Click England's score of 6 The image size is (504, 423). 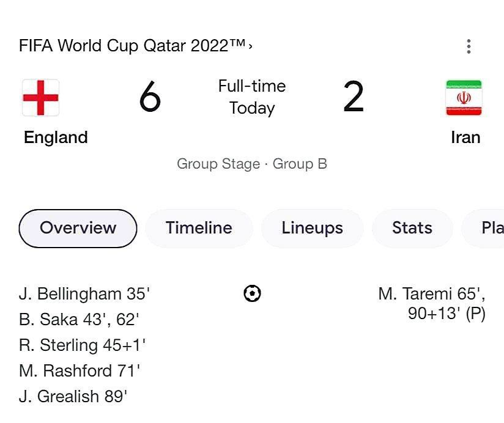click(150, 97)
